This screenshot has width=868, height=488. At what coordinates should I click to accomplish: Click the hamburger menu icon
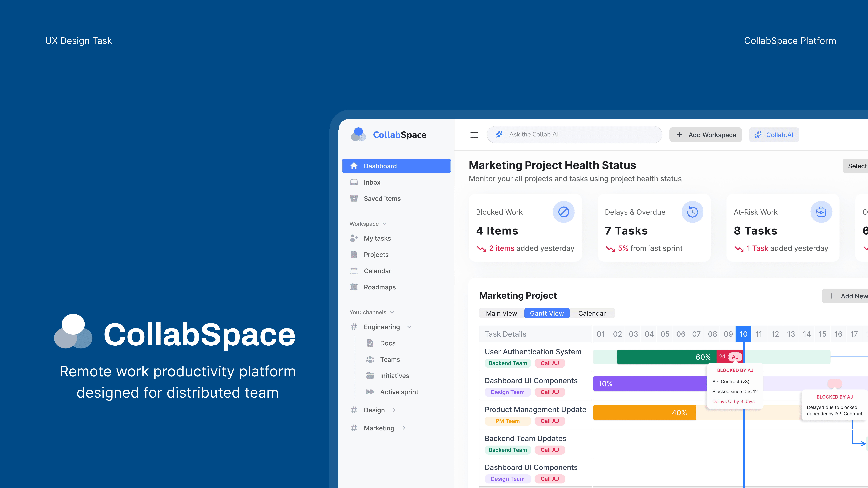click(x=474, y=135)
